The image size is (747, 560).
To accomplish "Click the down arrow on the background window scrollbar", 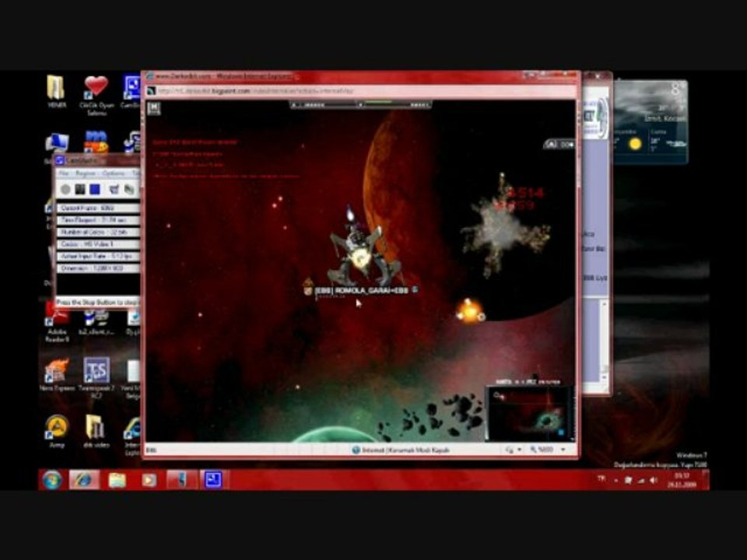I will pos(604,377).
